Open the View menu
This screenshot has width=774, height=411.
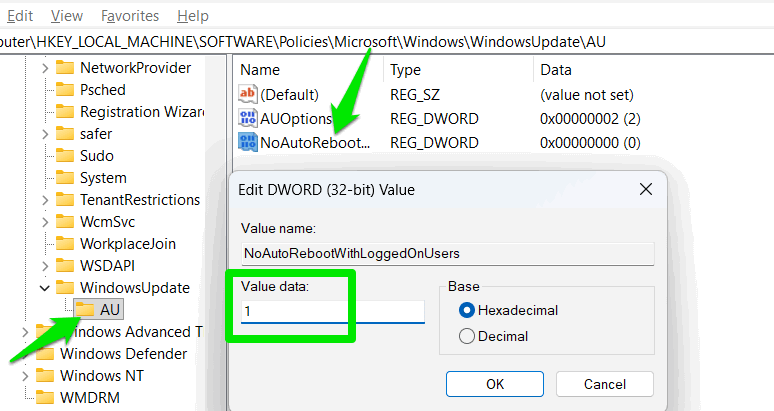[x=67, y=16]
